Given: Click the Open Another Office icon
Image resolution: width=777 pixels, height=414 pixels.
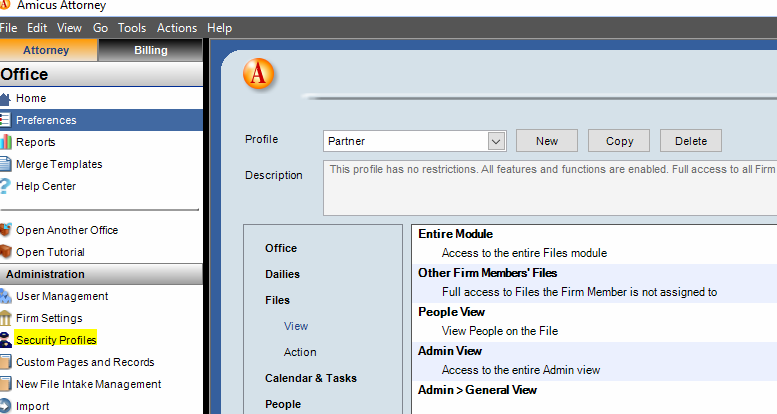Looking at the screenshot, I should (x=5, y=230).
